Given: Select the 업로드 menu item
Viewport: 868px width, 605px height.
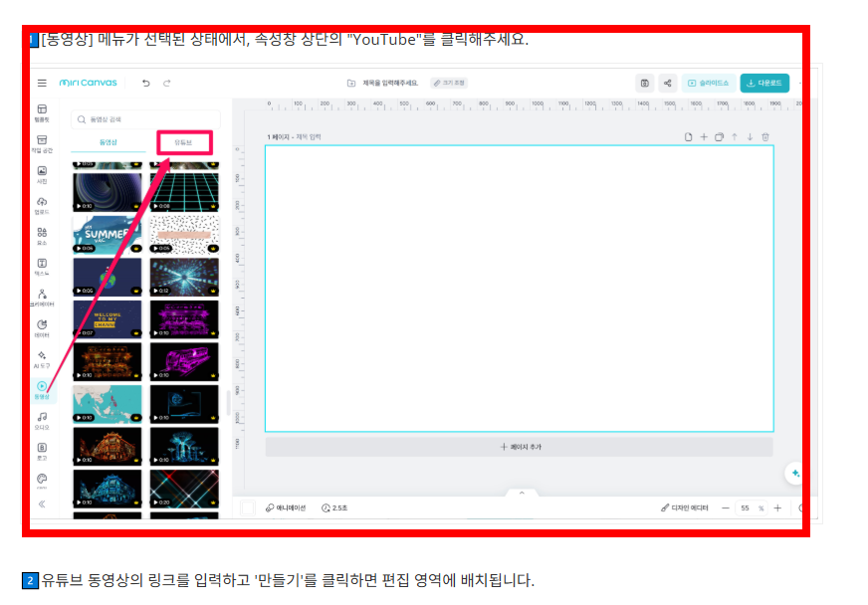Looking at the screenshot, I should click(41, 204).
